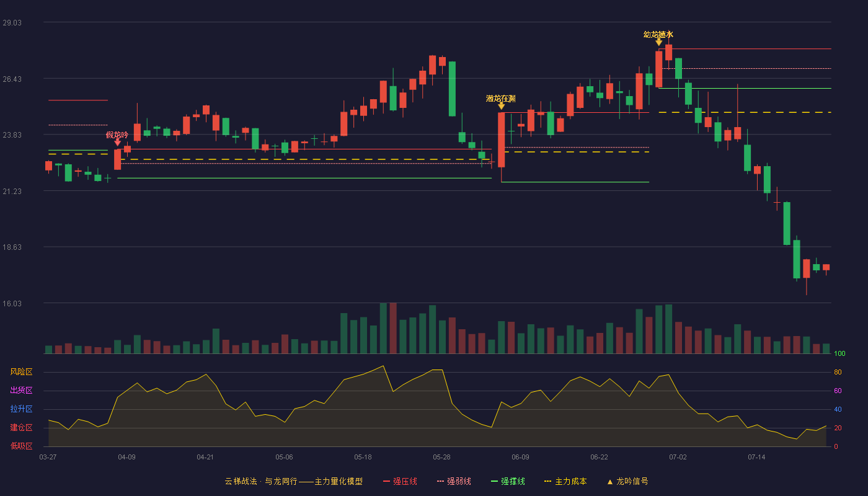Select the 拉升区 zone label
868x496 pixels.
coord(21,409)
